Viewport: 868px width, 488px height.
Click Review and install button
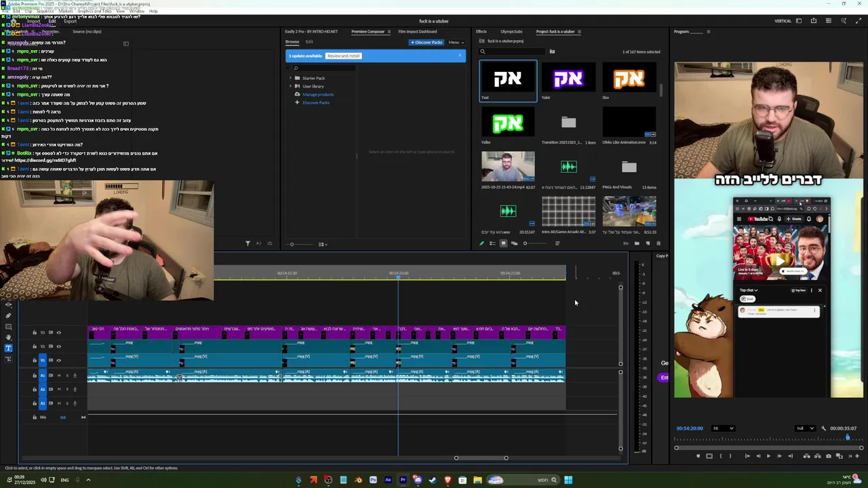[343, 56]
